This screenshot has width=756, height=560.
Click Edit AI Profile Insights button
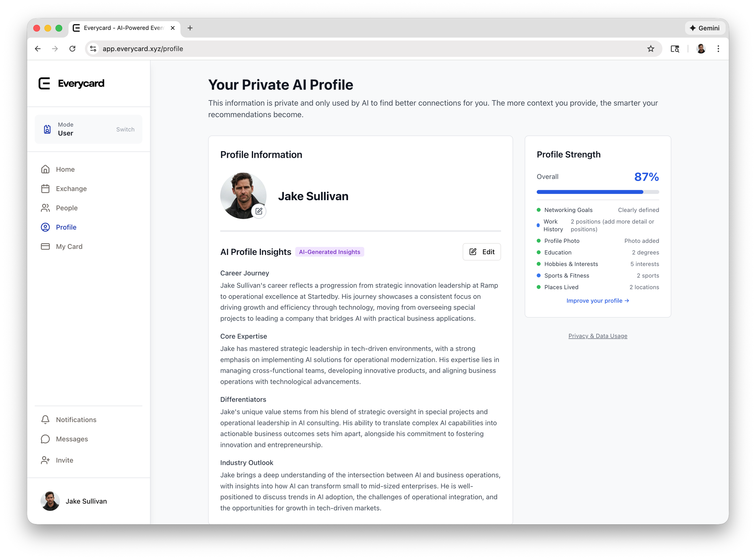tap(481, 252)
